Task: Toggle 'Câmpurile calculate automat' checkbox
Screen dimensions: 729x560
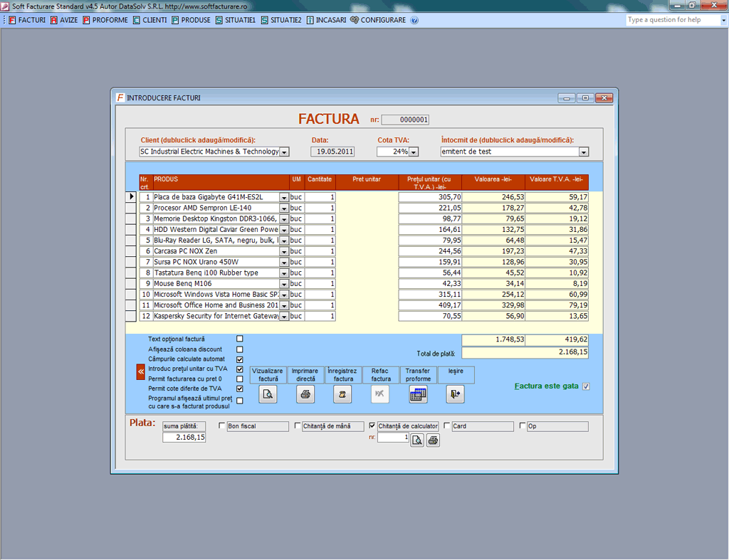Action: [x=240, y=359]
